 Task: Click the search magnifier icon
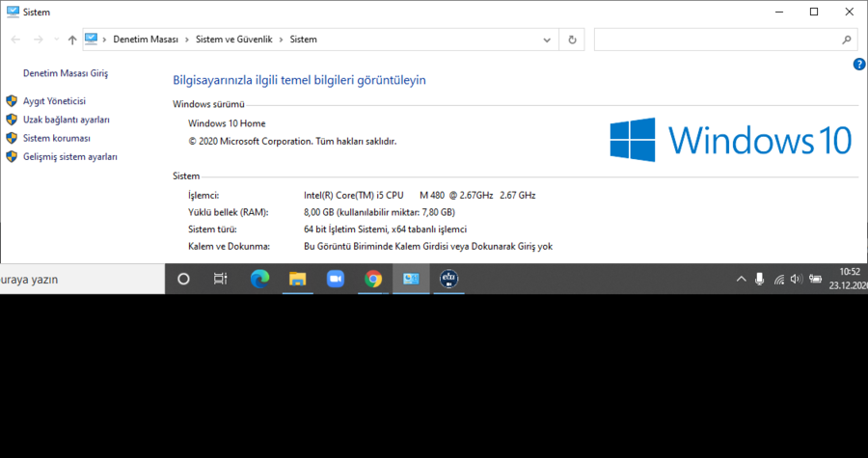847,40
